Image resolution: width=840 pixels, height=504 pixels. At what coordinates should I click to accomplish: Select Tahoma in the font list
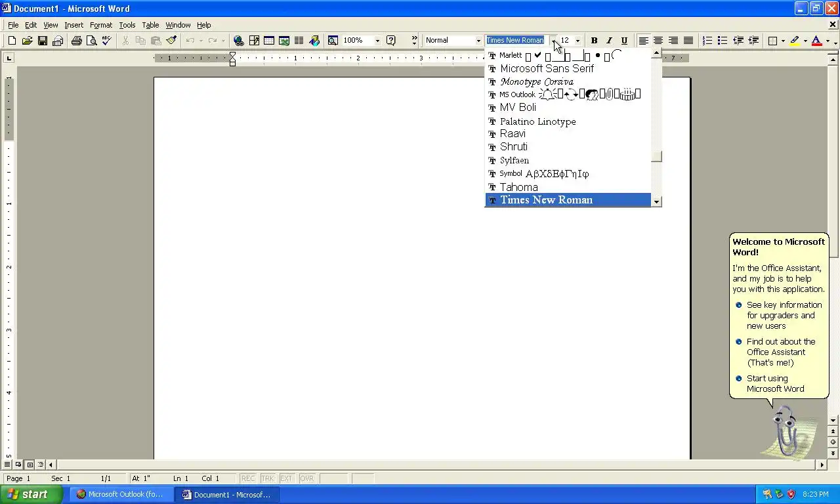pos(568,187)
